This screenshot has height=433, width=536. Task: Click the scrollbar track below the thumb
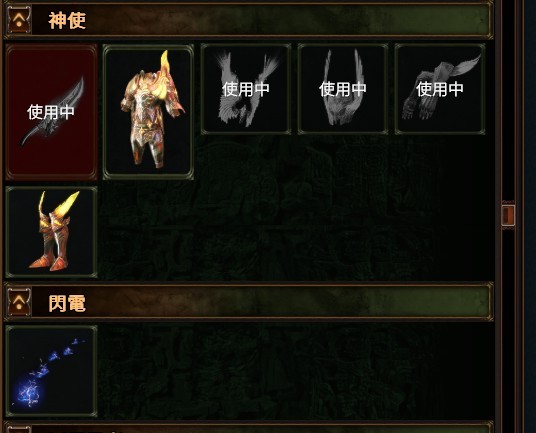(x=508, y=328)
